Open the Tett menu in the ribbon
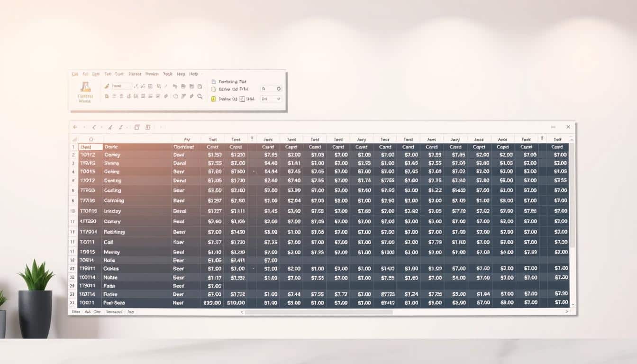 click(108, 74)
